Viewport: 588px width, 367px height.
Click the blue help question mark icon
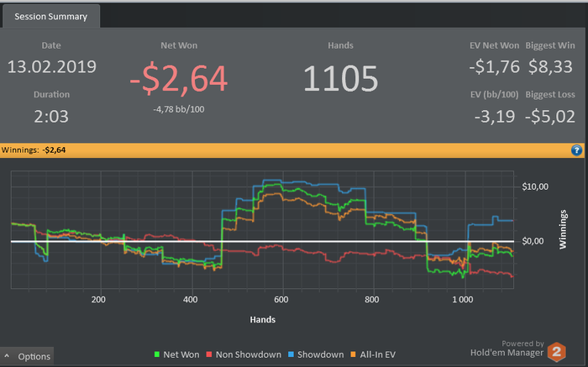pyautogui.click(x=576, y=150)
